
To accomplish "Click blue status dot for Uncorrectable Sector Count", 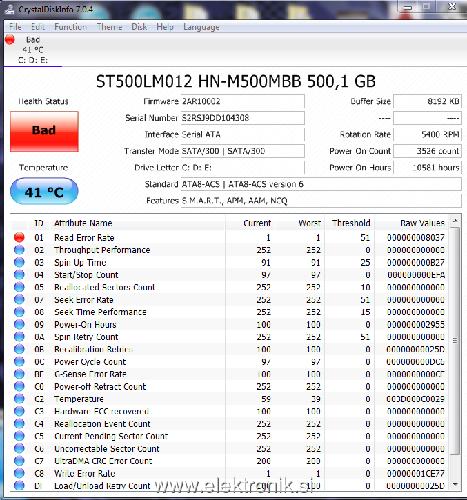I will tap(19, 448).
